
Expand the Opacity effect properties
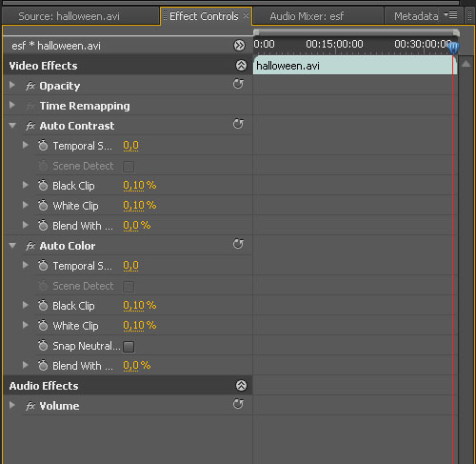coord(12,85)
